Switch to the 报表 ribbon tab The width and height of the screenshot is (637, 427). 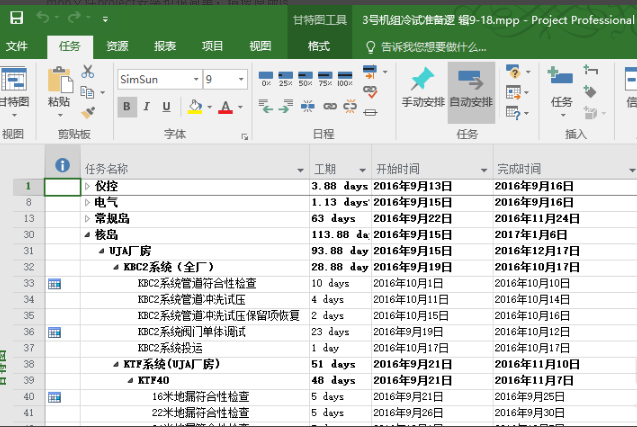pos(165,46)
